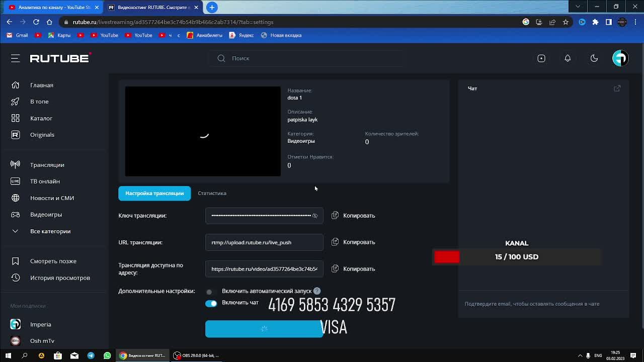The height and width of the screenshot is (362, 644).
Task: Click Подтвердите email chat notice
Action: [x=532, y=304]
